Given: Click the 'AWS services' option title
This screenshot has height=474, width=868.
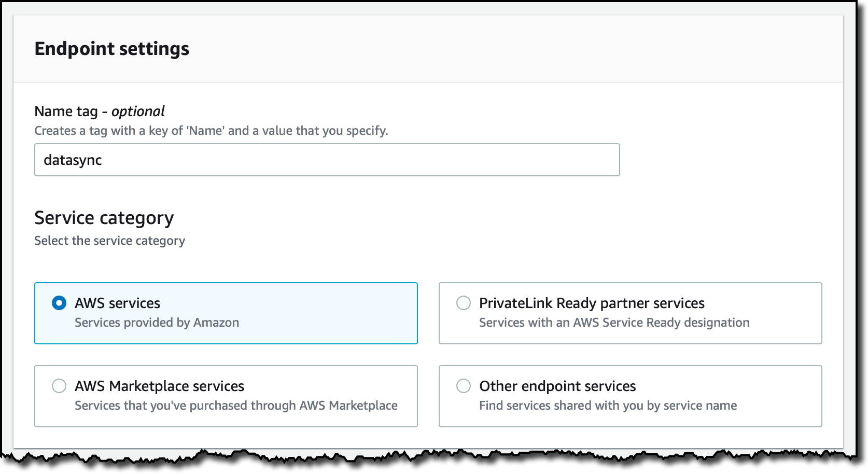Looking at the screenshot, I should (x=118, y=303).
